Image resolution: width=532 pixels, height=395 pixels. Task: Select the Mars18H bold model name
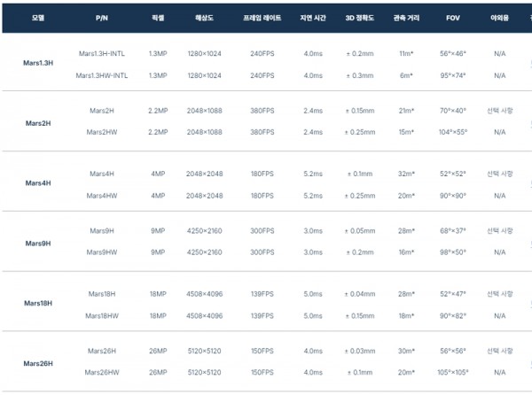[x=38, y=303]
